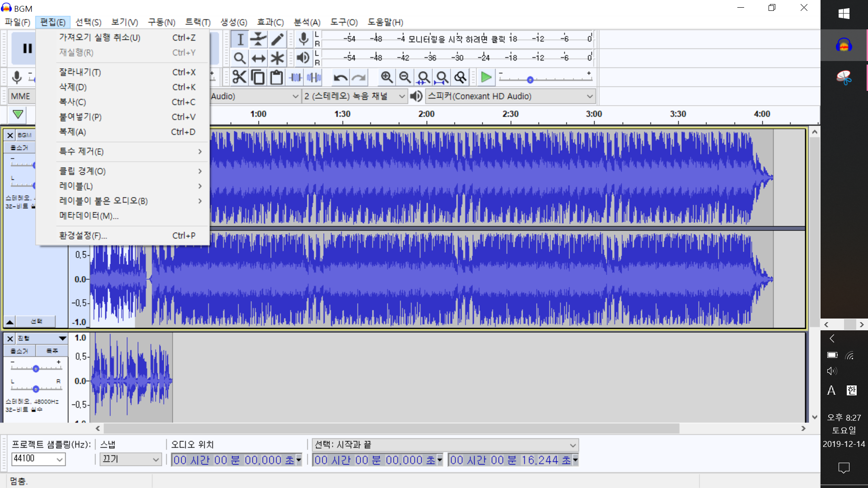Toggle mute (음소거) on second track
The width and height of the screenshot is (868, 488).
[x=19, y=351]
